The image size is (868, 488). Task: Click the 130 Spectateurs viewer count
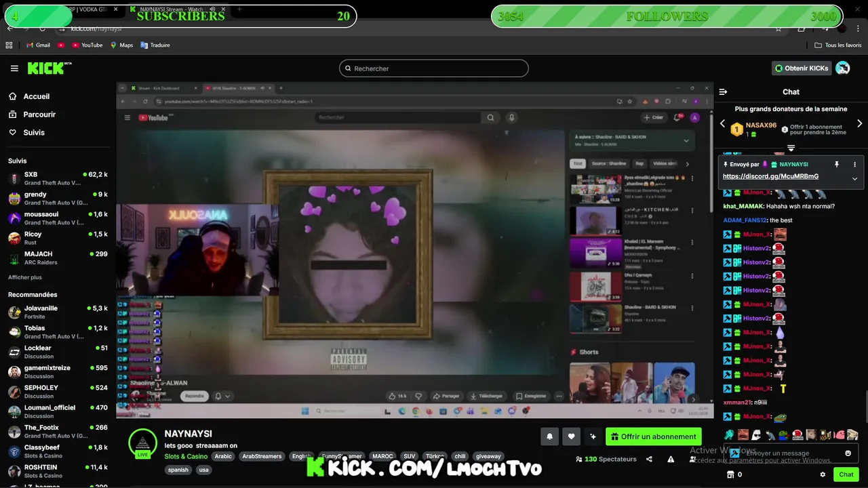pos(606,459)
